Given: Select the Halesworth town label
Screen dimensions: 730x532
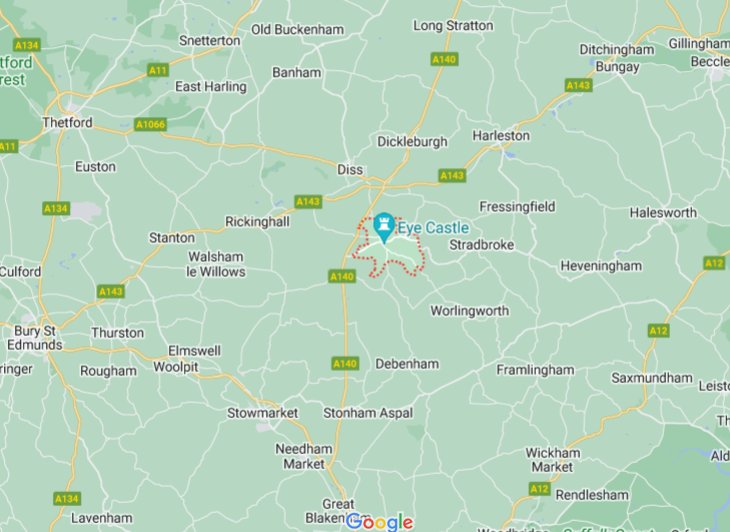Looking at the screenshot, I should click(663, 213).
